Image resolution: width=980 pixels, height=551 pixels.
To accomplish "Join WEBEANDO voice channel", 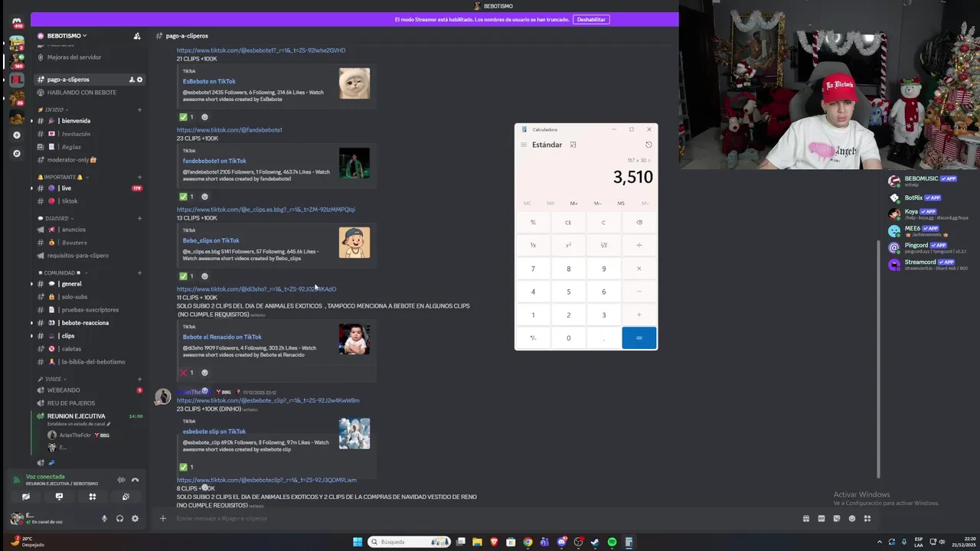I will tap(90, 390).
